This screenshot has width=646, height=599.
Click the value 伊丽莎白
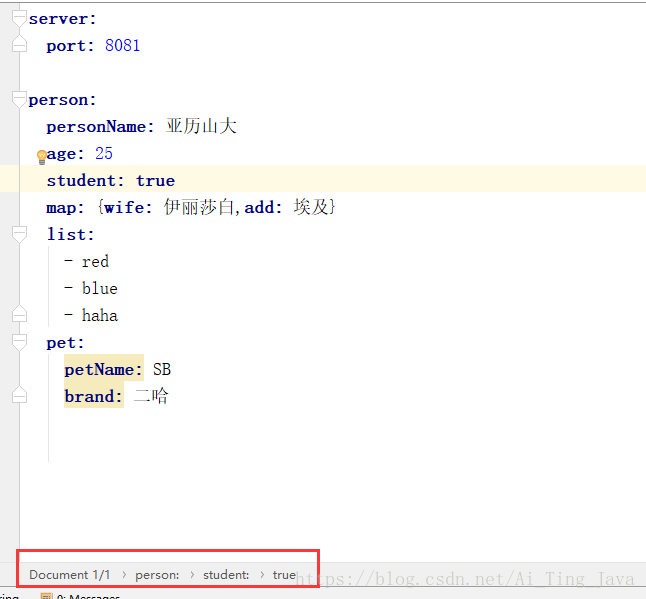(199, 207)
